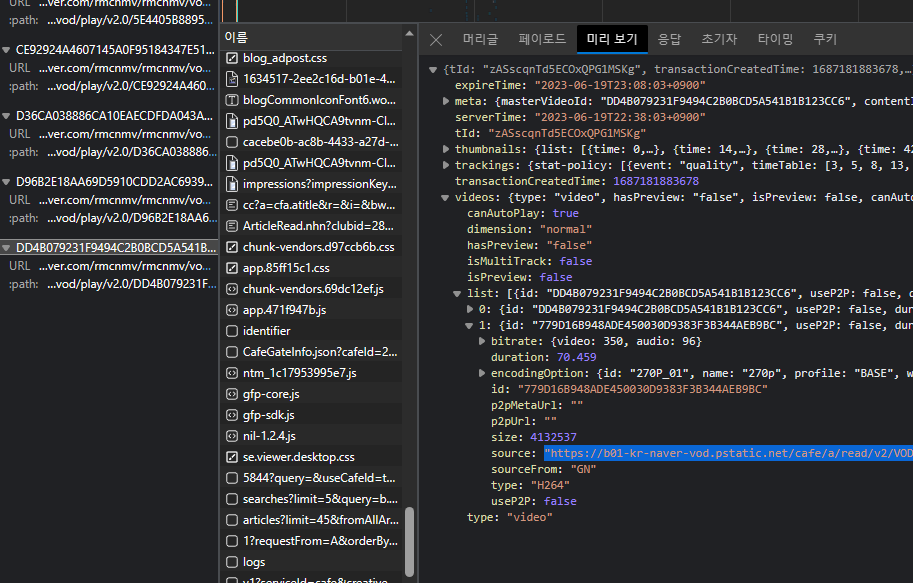This screenshot has height=583, width=913.
Task: Click transactionCreatedTime value 1687181883678
Action: click(x=656, y=181)
